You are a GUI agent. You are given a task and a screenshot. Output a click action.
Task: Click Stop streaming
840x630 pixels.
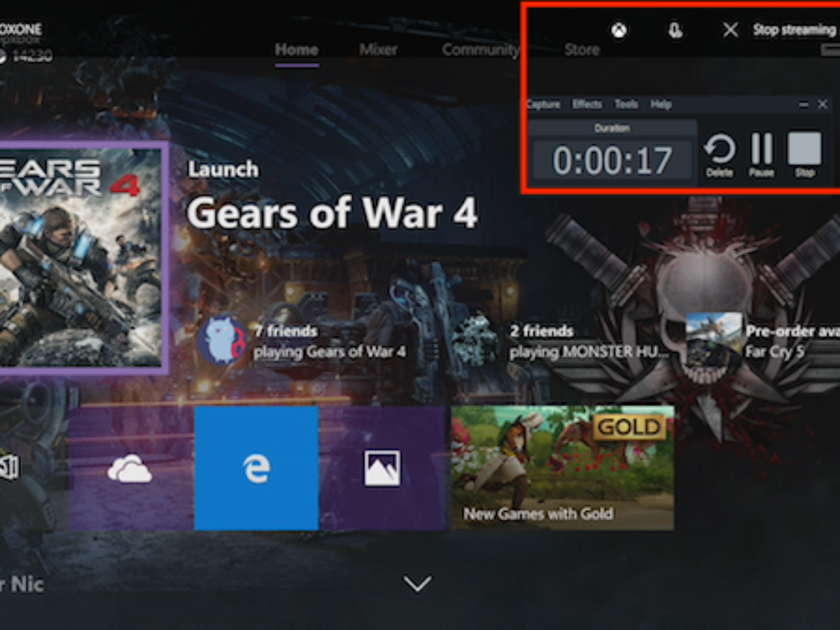[794, 30]
